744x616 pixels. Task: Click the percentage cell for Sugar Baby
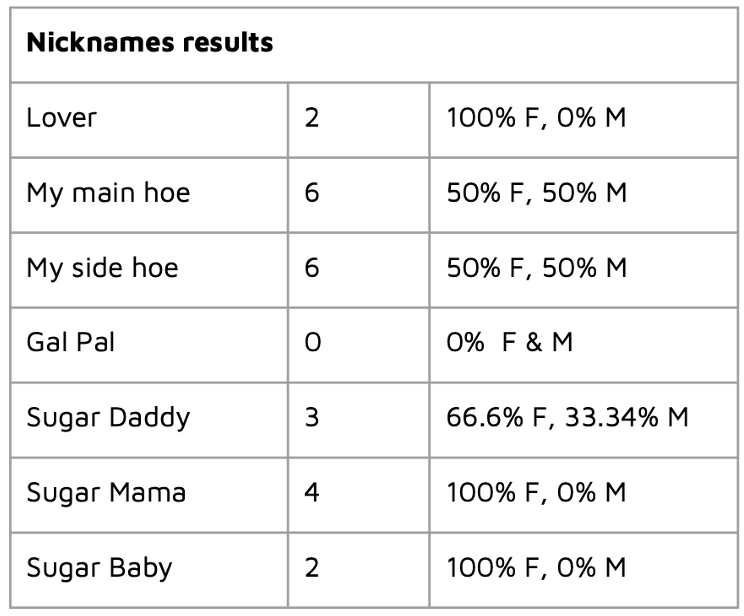click(536, 568)
